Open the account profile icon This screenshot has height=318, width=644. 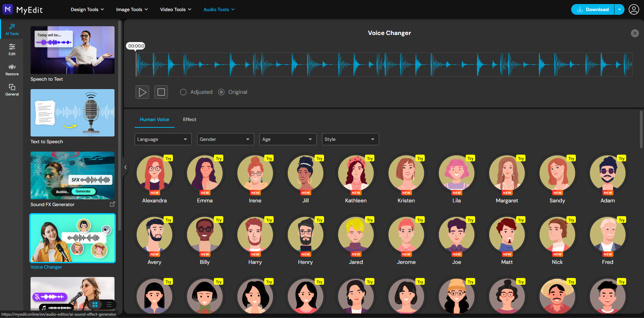click(634, 9)
